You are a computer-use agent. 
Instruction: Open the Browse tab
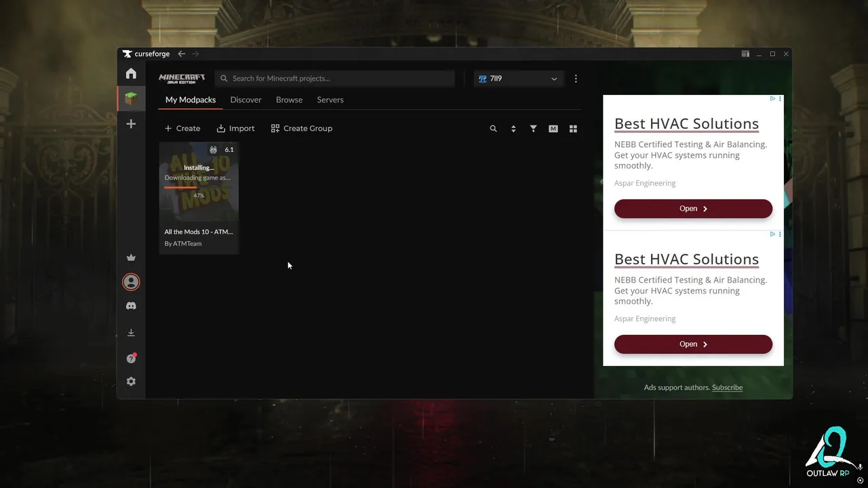coord(289,100)
